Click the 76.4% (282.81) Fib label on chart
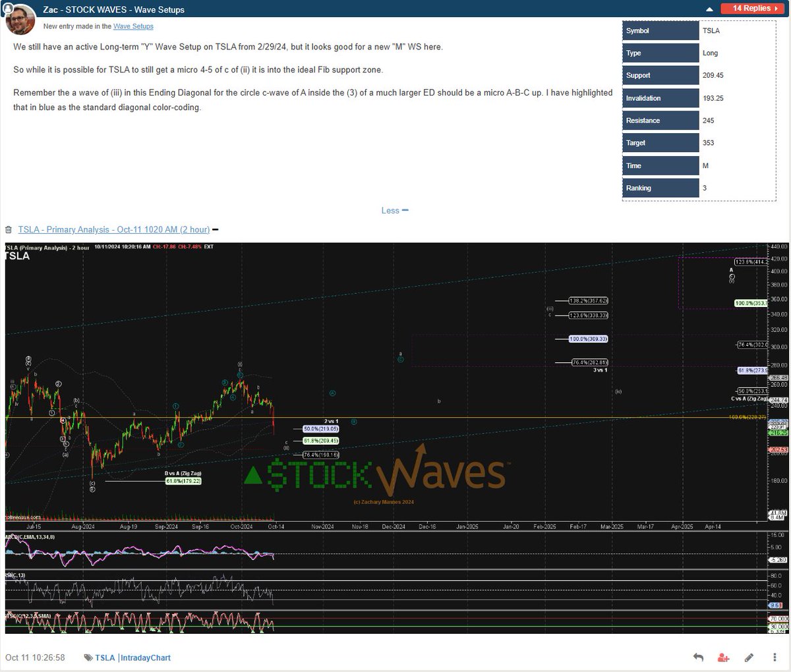This screenshot has width=791, height=672. pos(590,362)
